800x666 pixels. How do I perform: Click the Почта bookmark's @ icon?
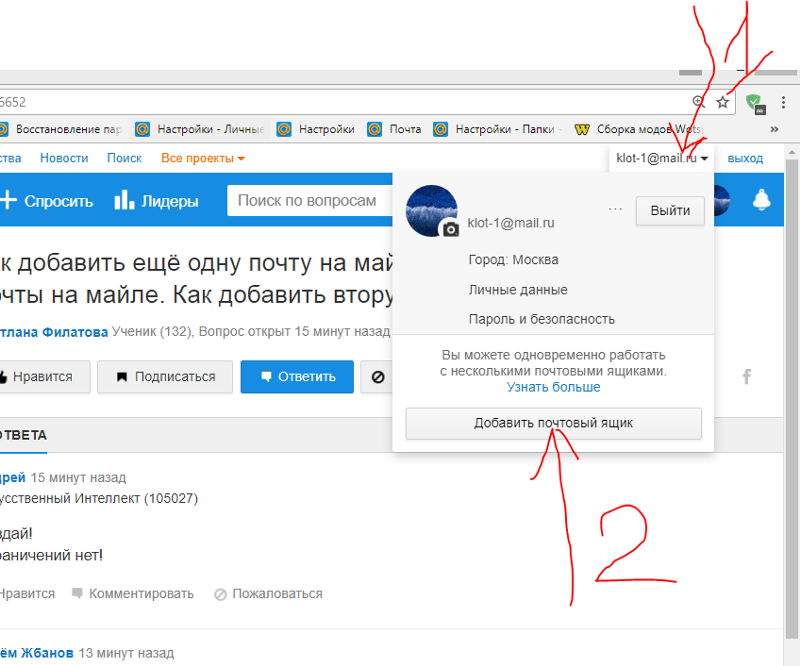[374, 129]
